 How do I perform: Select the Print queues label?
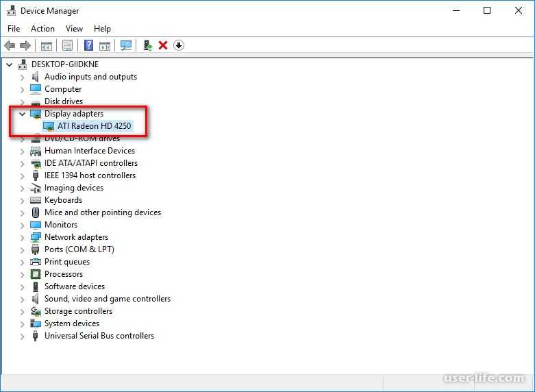[x=67, y=262]
